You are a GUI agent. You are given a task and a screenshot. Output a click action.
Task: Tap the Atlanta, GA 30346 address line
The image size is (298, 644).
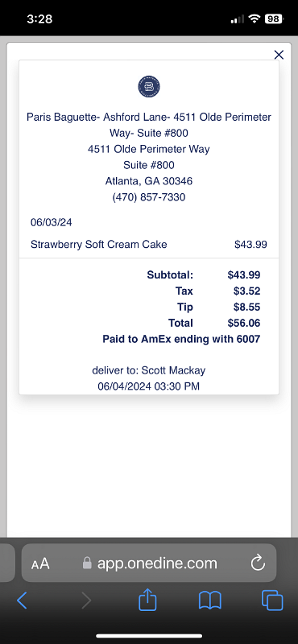coord(149,181)
